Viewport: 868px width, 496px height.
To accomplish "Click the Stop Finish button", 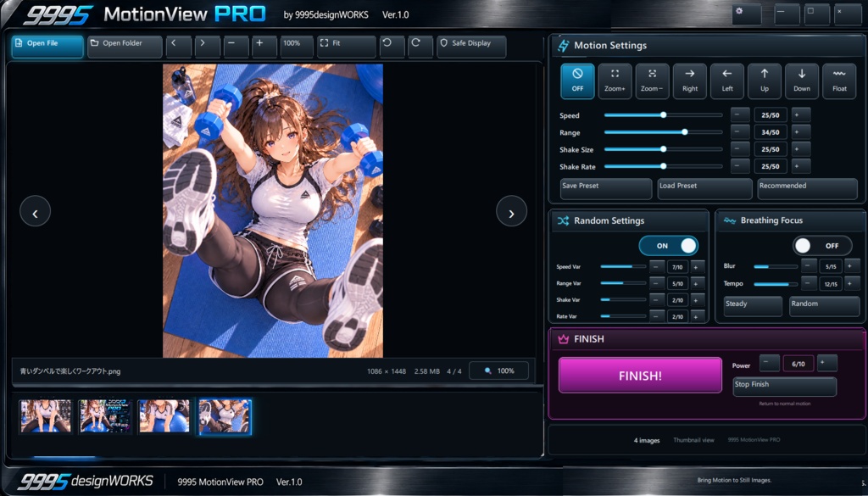I will pyautogui.click(x=784, y=387).
